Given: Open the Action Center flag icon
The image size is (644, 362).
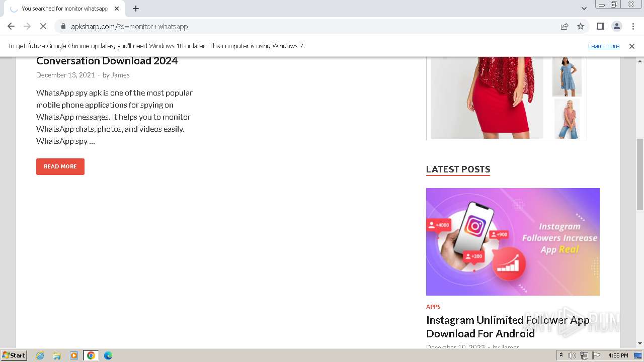Looking at the screenshot, I should click(596, 355).
